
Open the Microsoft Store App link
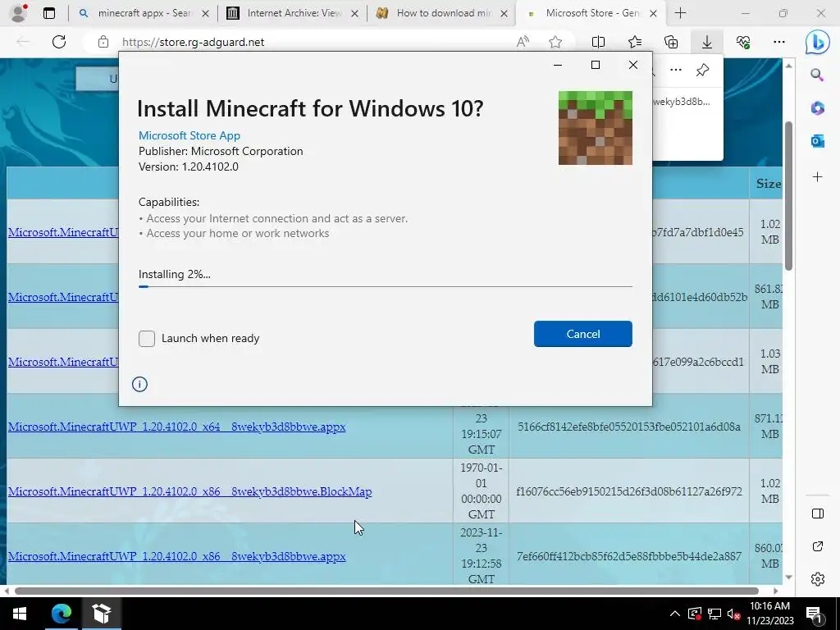(189, 135)
